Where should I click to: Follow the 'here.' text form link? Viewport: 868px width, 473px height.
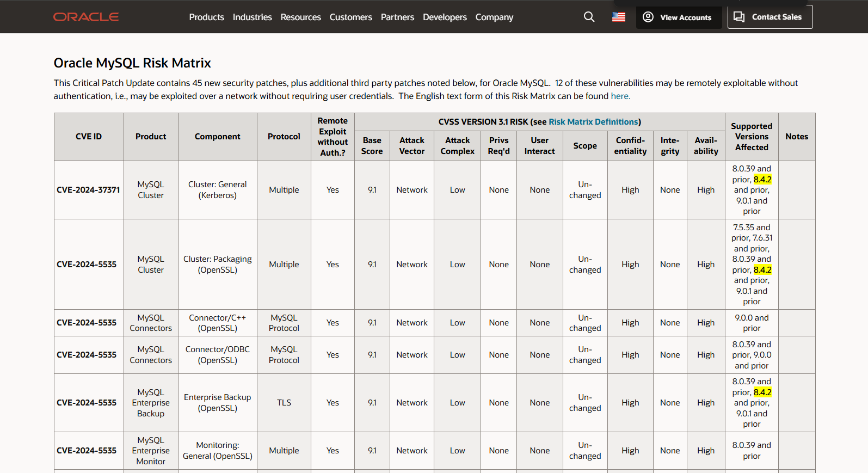(620, 96)
